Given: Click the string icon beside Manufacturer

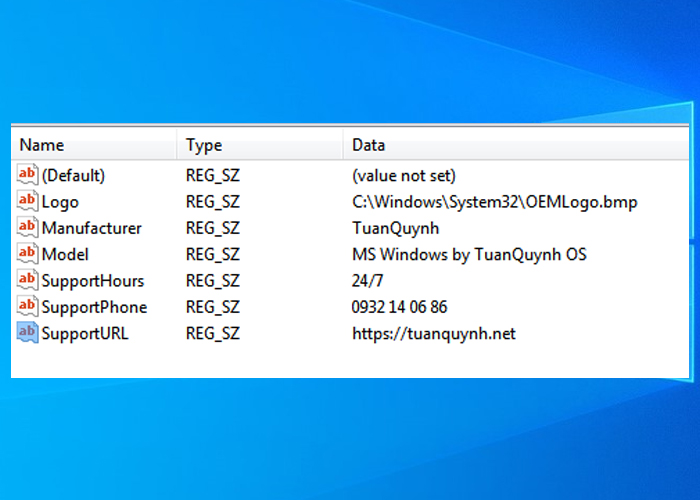Looking at the screenshot, I should click(x=27, y=227).
